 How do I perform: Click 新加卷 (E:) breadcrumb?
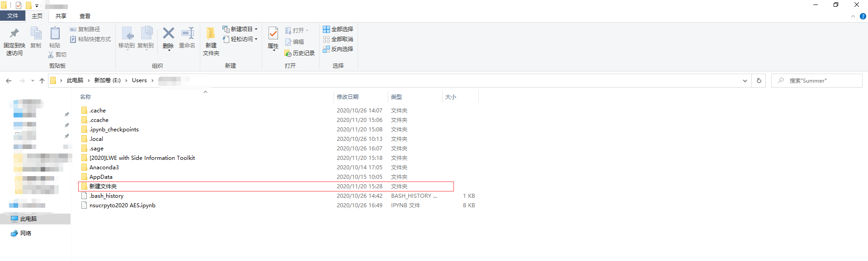point(107,81)
